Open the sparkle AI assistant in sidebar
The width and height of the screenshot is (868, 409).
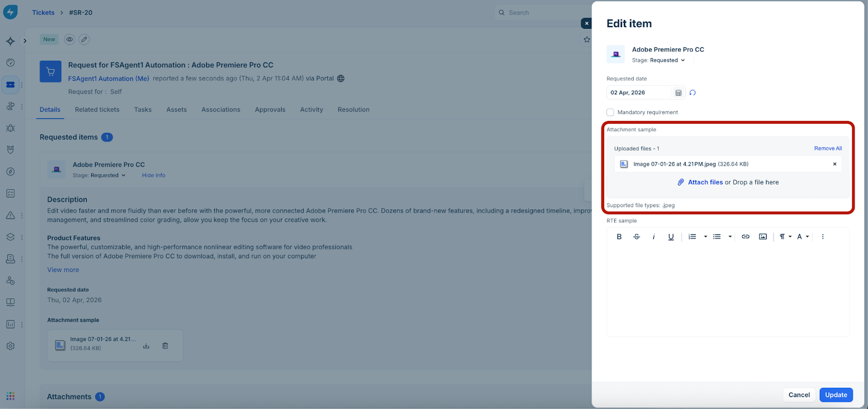click(10, 41)
